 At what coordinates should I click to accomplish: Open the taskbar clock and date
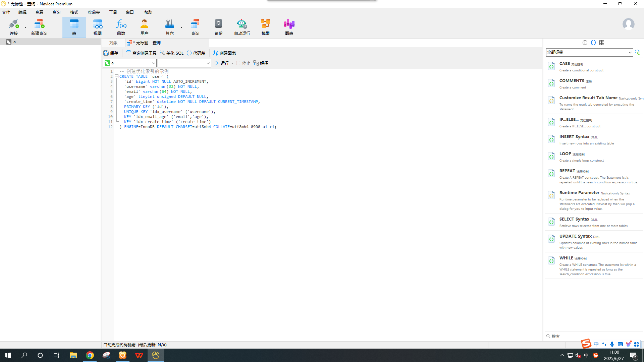pyautogui.click(x=614, y=355)
